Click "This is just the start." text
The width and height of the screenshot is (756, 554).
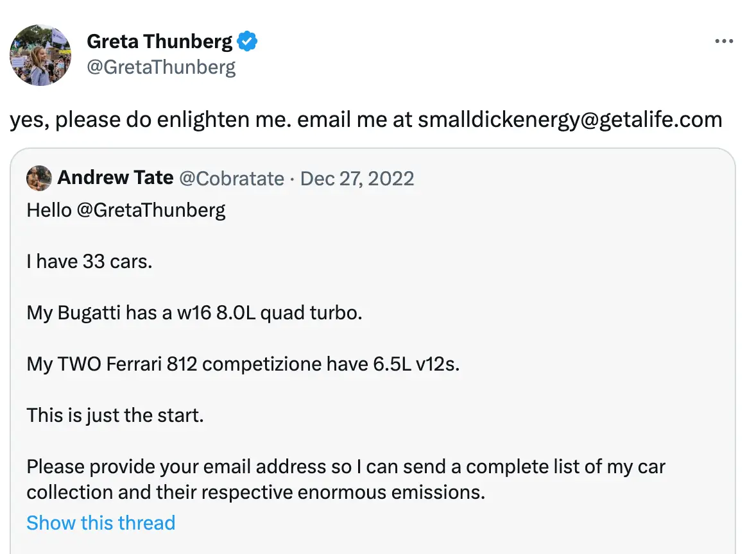[x=115, y=415]
